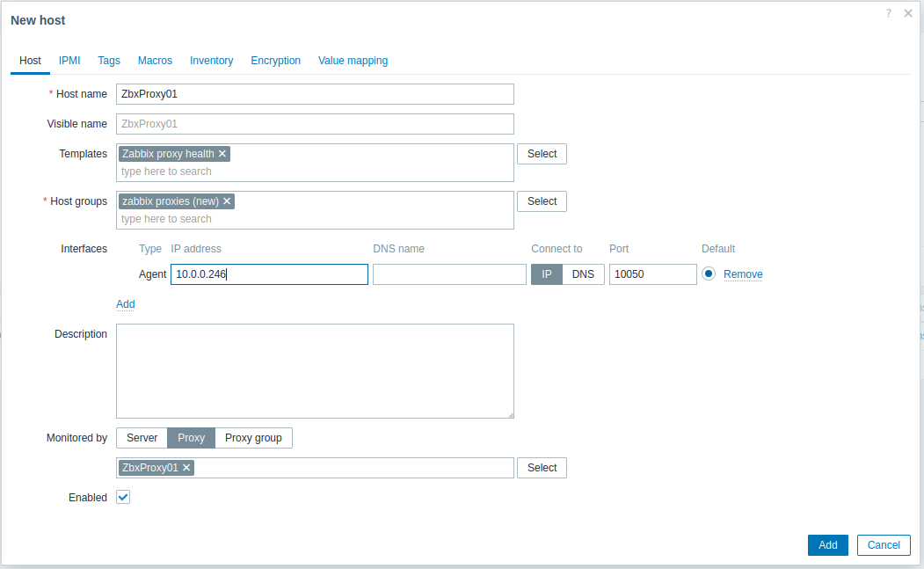The width and height of the screenshot is (924, 569).
Task: Set Connect to IP
Action: pos(547,274)
